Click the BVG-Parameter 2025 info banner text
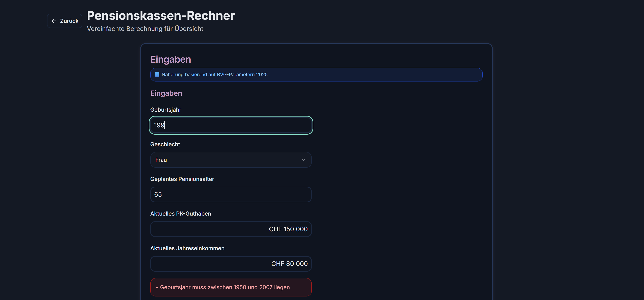Image resolution: width=644 pixels, height=300 pixels. (x=214, y=74)
